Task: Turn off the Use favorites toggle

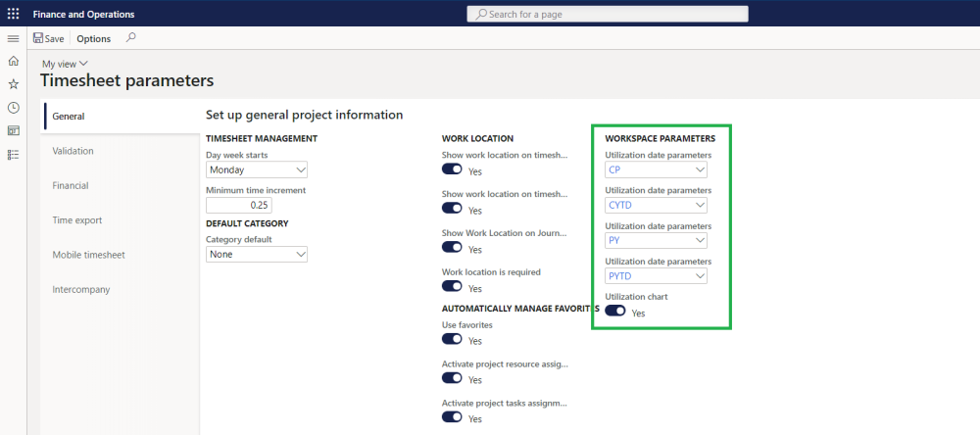Action: coord(452,339)
